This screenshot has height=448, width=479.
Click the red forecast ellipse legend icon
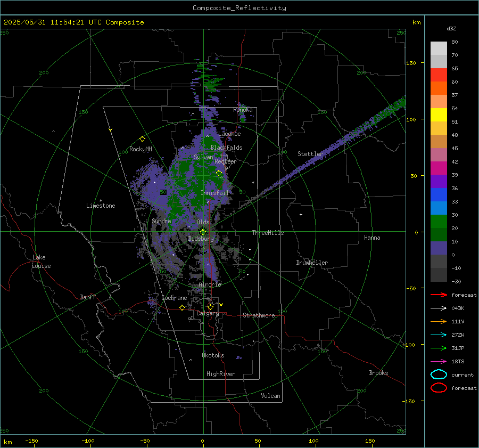click(439, 388)
